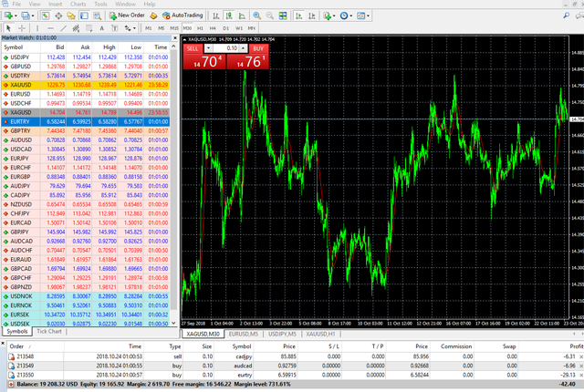Switch to the H4 timeframe
The width and height of the screenshot is (584, 392).
[x=213, y=28]
